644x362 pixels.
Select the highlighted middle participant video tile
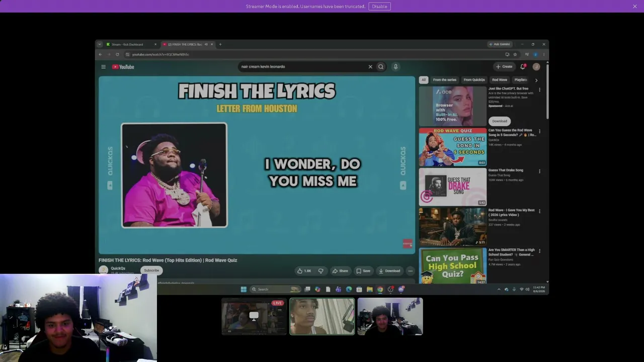(322, 316)
